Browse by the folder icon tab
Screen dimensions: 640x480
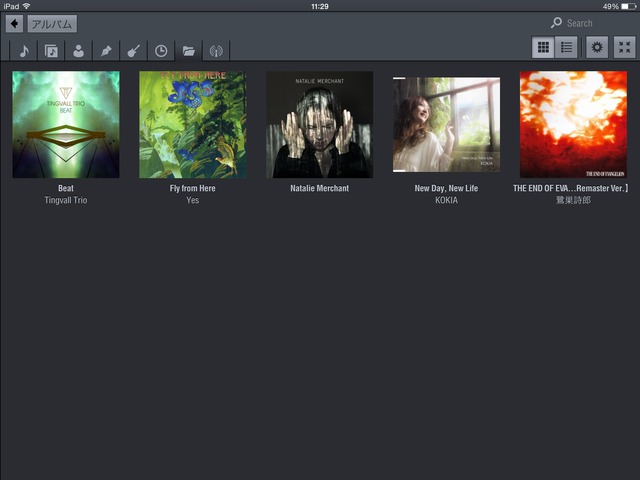(x=188, y=51)
